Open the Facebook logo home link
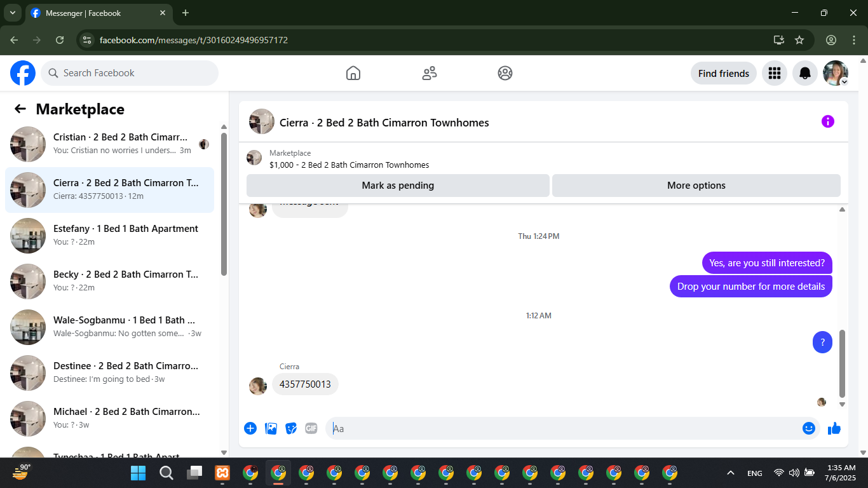Viewport: 868px width, 488px height. (23, 73)
